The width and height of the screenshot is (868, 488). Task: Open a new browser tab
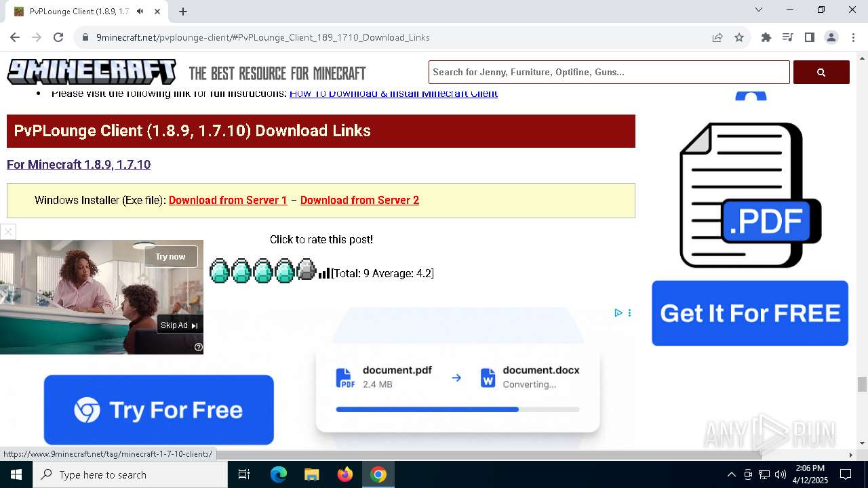pos(183,12)
